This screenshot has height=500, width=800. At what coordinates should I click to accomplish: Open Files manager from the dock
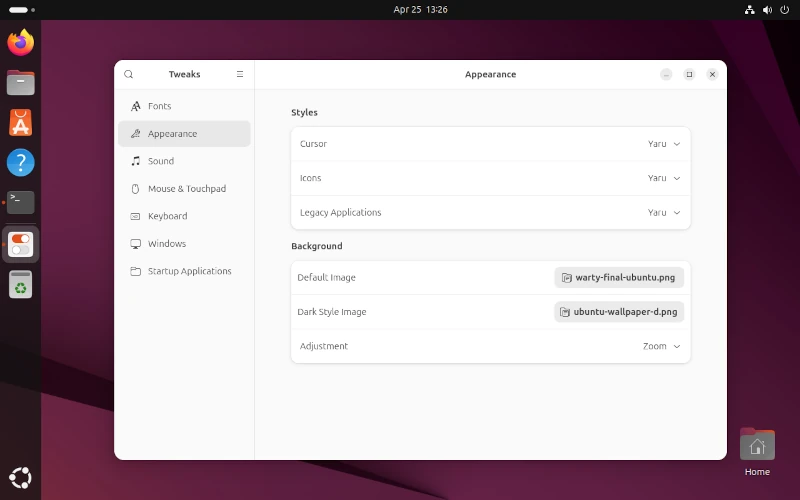[20, 83]
